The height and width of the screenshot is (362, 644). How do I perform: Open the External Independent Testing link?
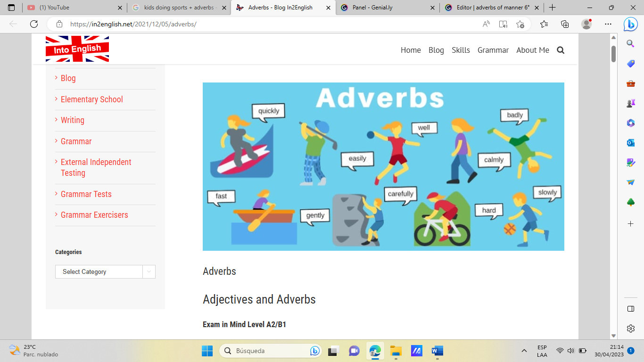[96, 167]
